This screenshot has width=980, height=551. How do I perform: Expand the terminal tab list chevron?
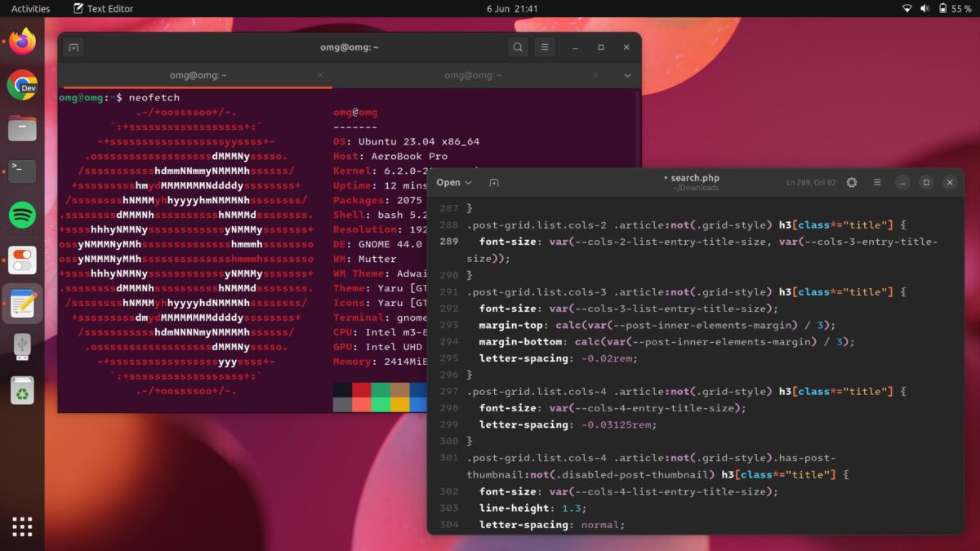tap(628, 75)
